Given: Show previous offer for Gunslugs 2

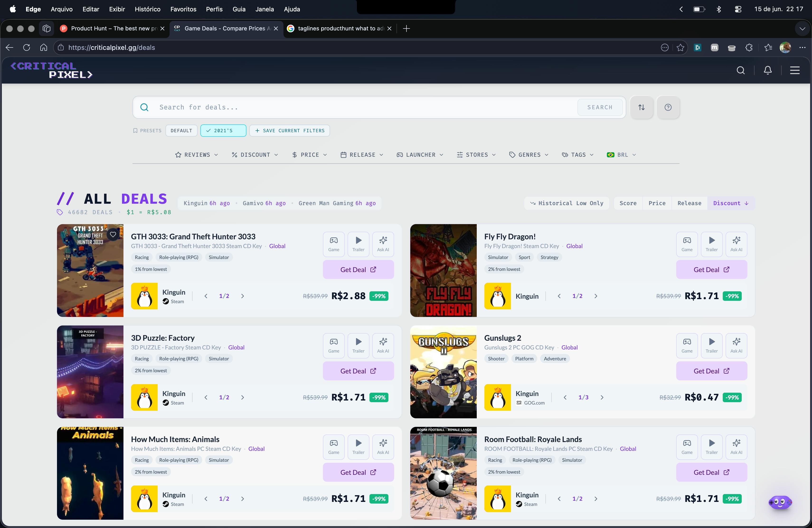Looking at the screenshot, I should click(x=565, y=397).
